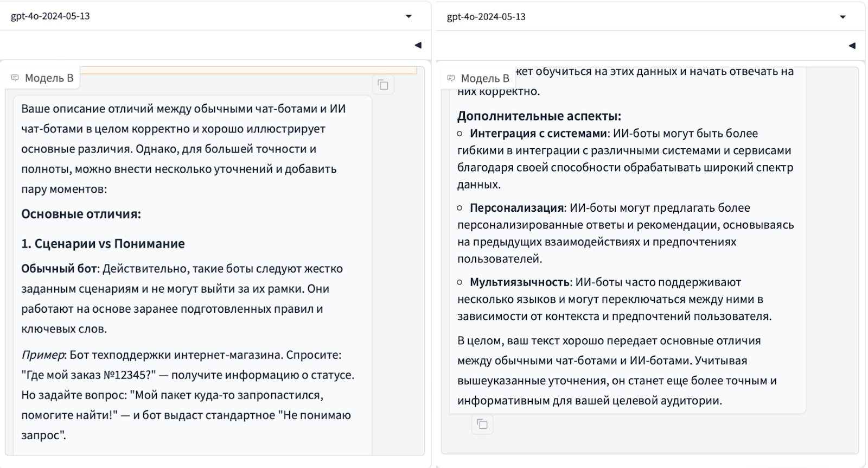Click the bold "Обычный бот" text
Viewport: 868px width, 468px height.
pos(59,269)
